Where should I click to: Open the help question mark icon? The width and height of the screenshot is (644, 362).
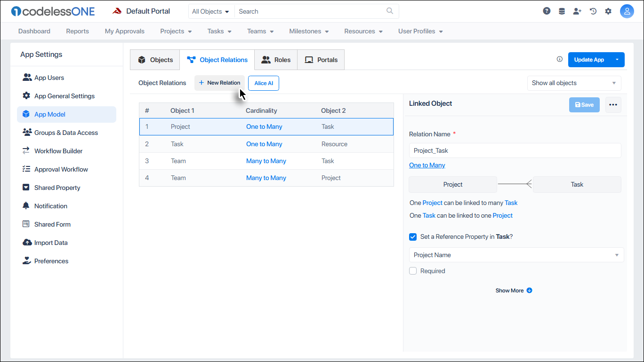tap(546, 10)
